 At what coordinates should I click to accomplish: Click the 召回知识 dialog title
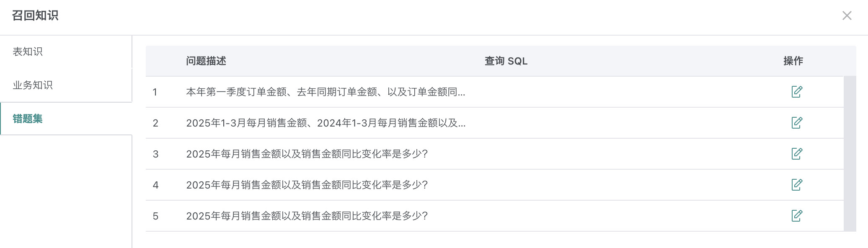tap(35, 15)
